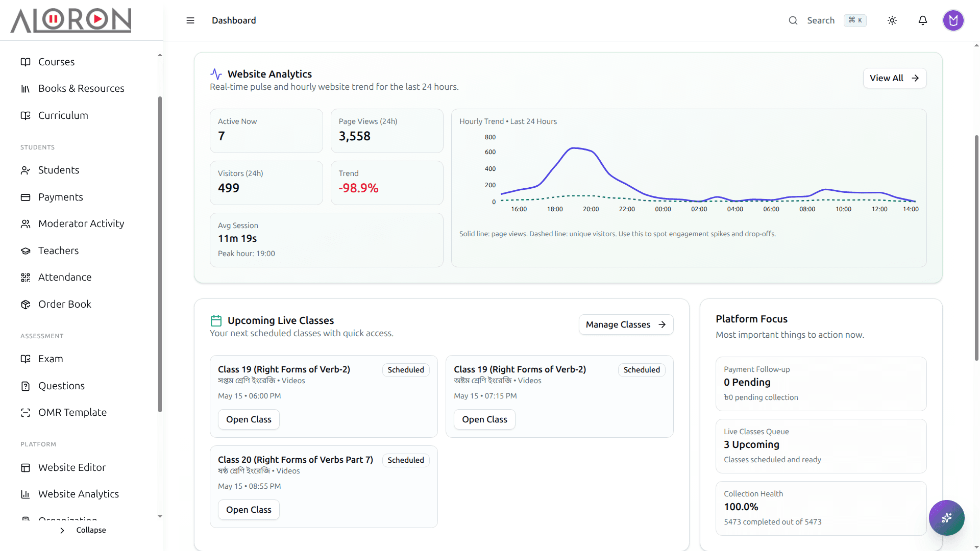The image size is (980, 551).
Task: Click the Hourly Trend chart peak
Action: tap(574, 148)
